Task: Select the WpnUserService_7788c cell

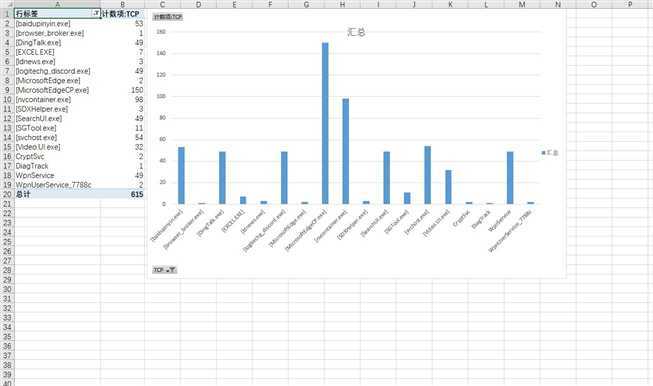Action: pyautogui.click(x=57, y=185)
